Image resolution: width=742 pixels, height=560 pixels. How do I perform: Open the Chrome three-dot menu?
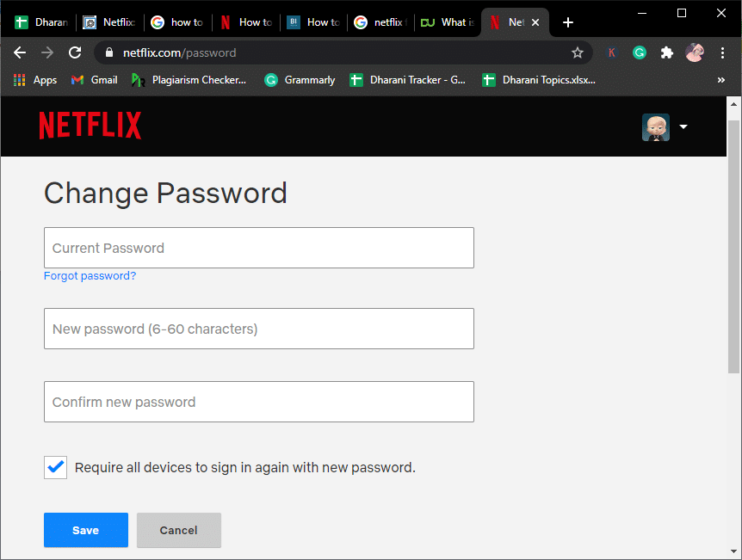[x=723, y=52]
